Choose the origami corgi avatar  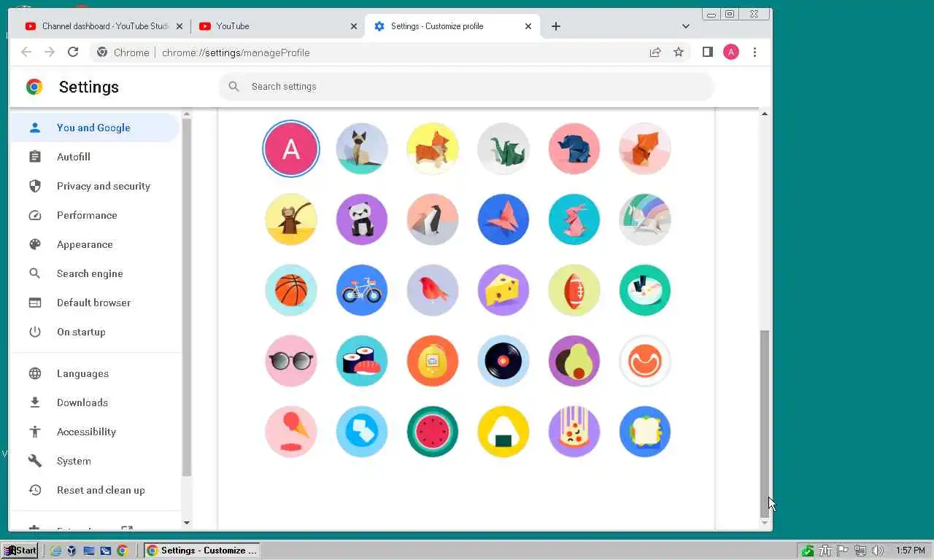point(433,149)
